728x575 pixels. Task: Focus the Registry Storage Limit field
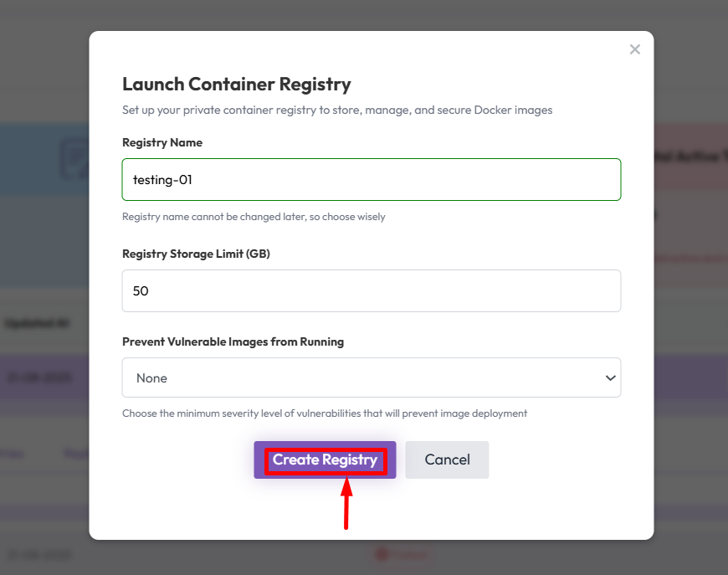point(371,290)
